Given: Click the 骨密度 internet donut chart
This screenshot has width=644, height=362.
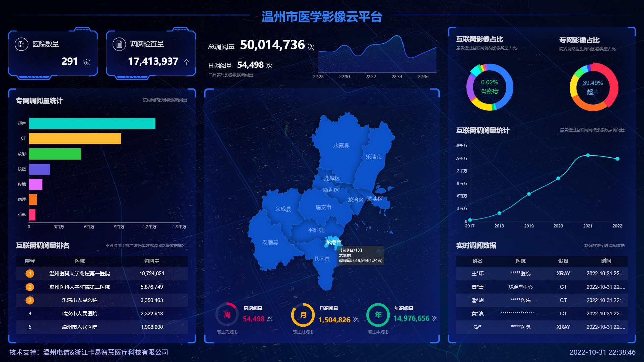Looking at the screenshot, I should 489,87.
